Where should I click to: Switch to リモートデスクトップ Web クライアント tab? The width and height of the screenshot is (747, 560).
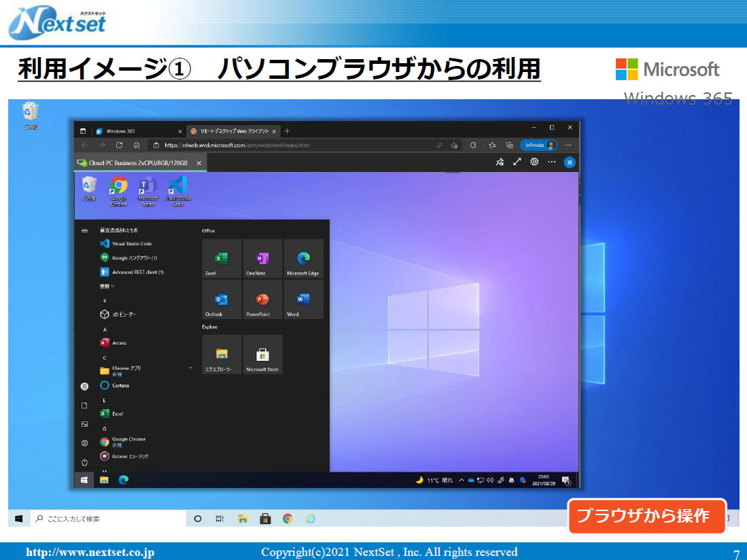click(x=233, y=131)
